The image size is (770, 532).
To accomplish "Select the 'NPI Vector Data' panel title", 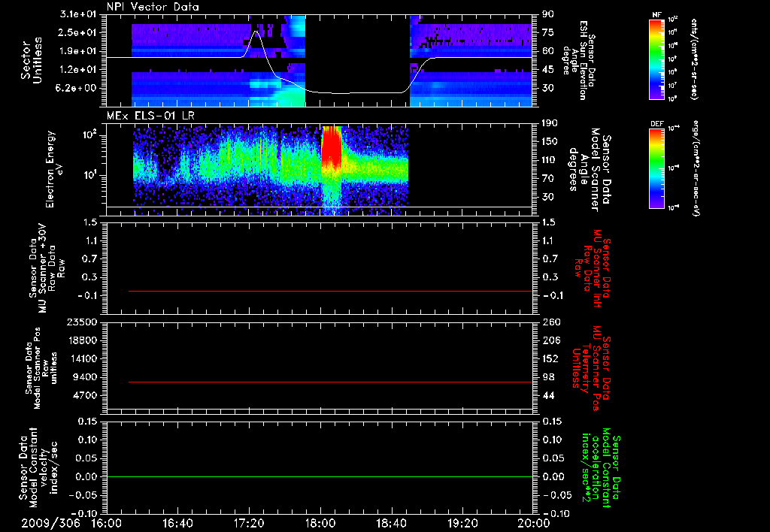I will point(153,7).
